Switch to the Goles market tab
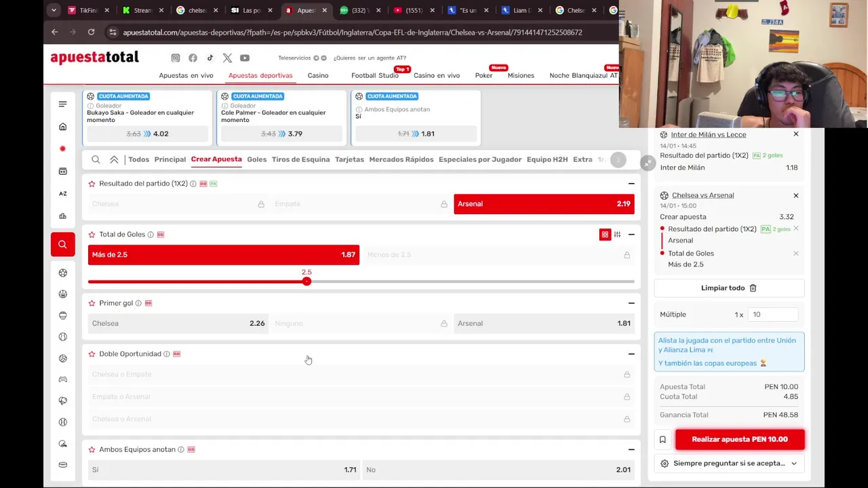 (256, 159)
